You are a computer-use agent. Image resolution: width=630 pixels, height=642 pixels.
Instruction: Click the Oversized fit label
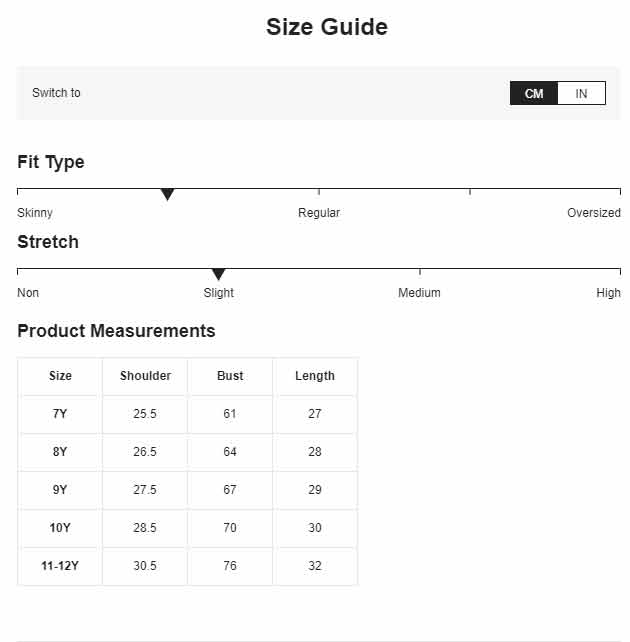(594, 213)
